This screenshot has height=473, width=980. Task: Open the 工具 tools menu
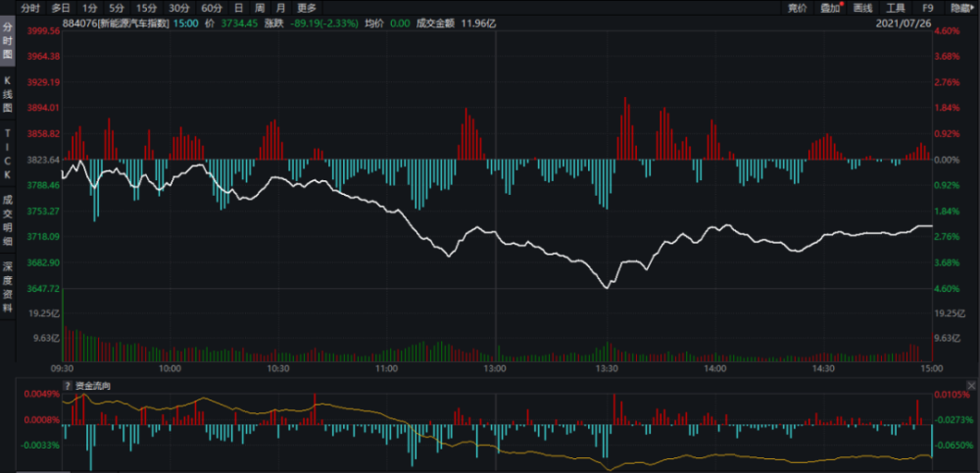click(x=896, y=8)
